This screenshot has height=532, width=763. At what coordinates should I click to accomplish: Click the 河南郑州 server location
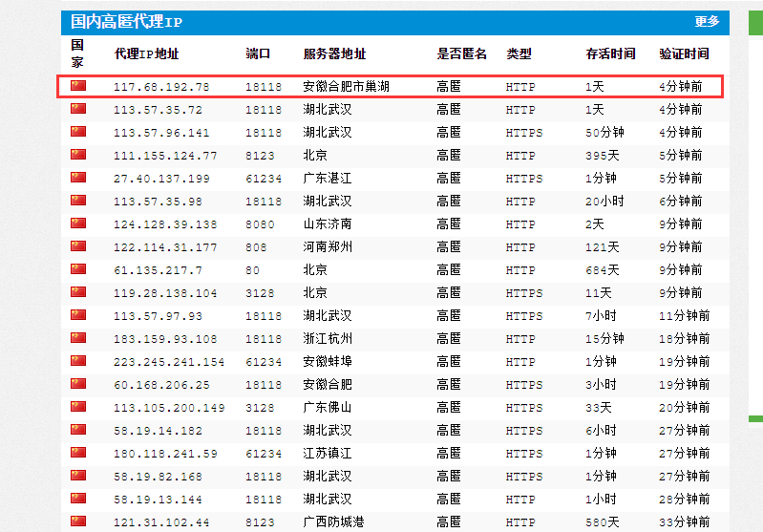pos(327,246)
